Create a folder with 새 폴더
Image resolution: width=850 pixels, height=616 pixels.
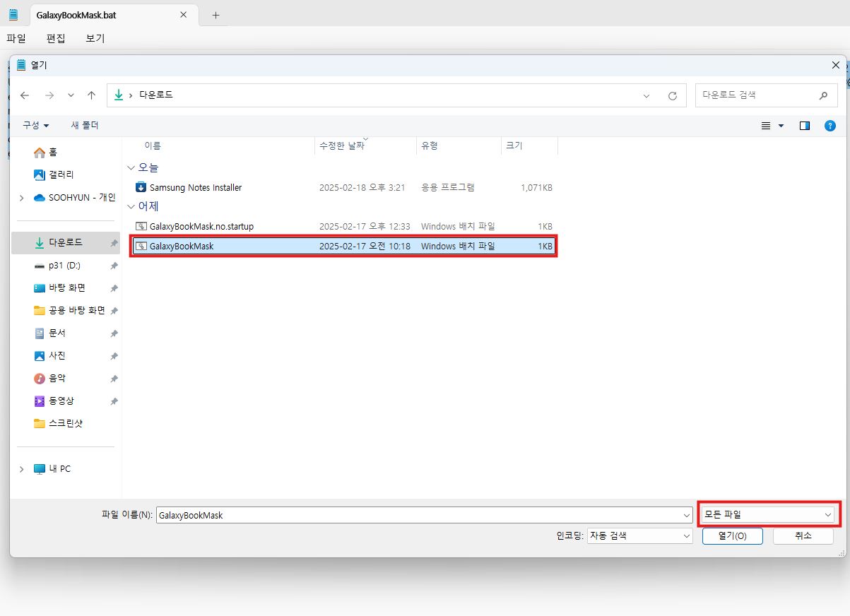pos(85,125)
